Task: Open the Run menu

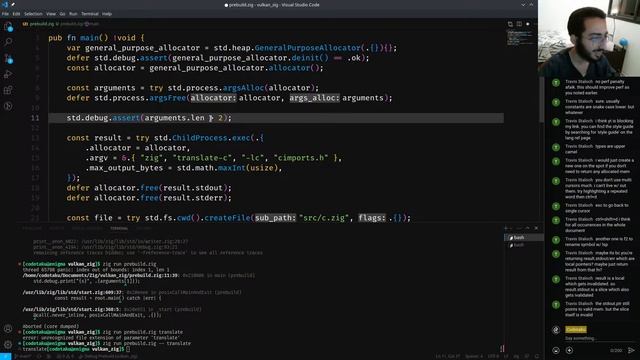Action: (x=73, y=14)
